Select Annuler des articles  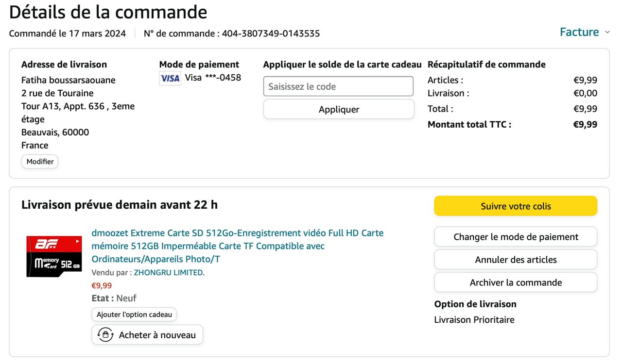coord(516,260)
